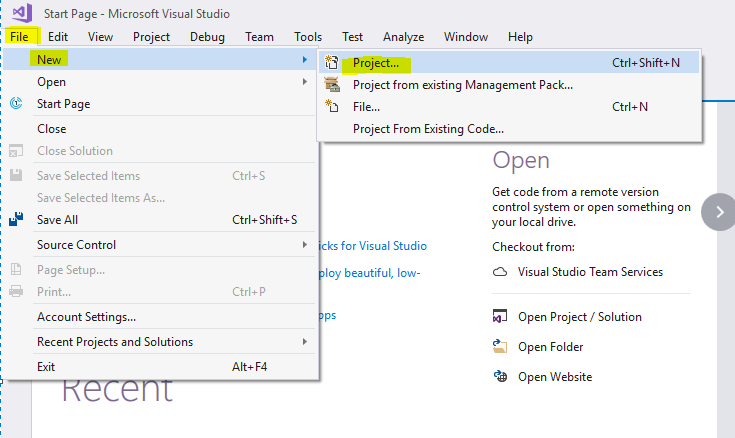Viewport: 735px width, 438px height.
Task: Open Account Settings... entry
Action: click(x=159, y=317)
